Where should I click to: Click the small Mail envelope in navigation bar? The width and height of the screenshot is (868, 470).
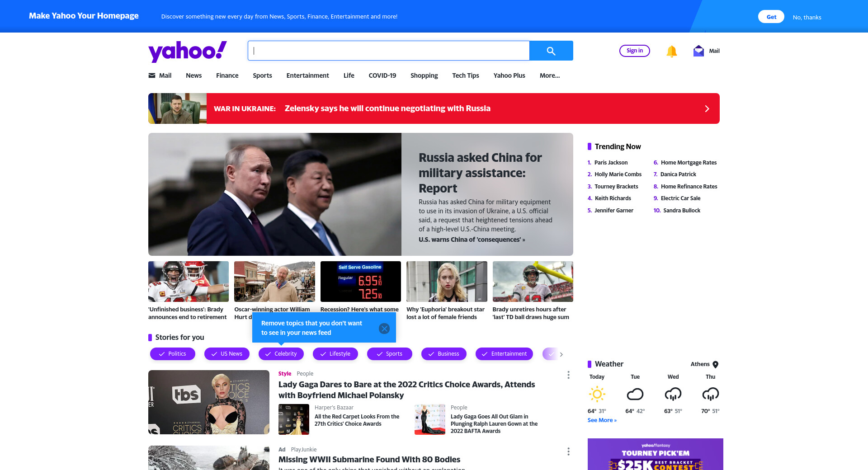152,75
